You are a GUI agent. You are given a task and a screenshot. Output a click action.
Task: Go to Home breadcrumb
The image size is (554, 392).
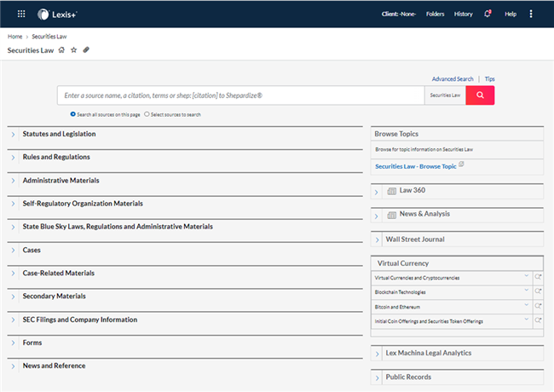(x=14, y=37)
